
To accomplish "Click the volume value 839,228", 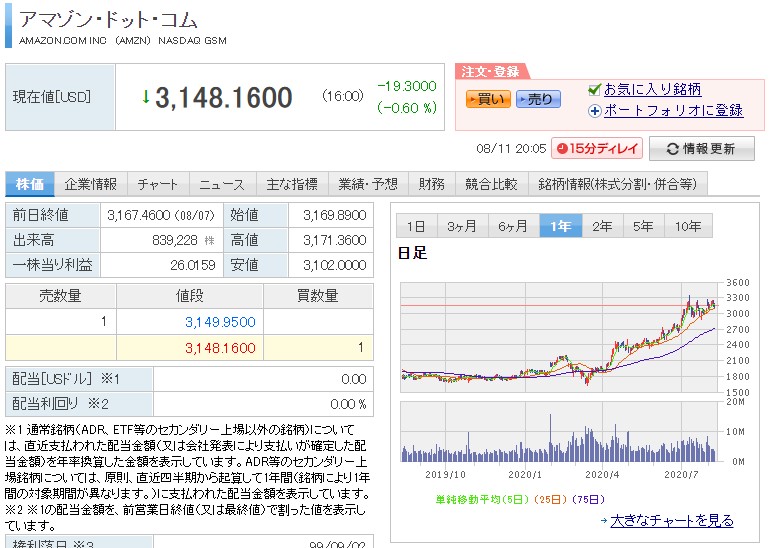I will click(175, 240).
